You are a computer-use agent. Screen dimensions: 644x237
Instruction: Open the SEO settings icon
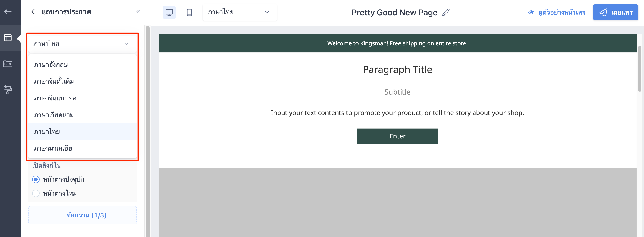[x=8, y=64]
